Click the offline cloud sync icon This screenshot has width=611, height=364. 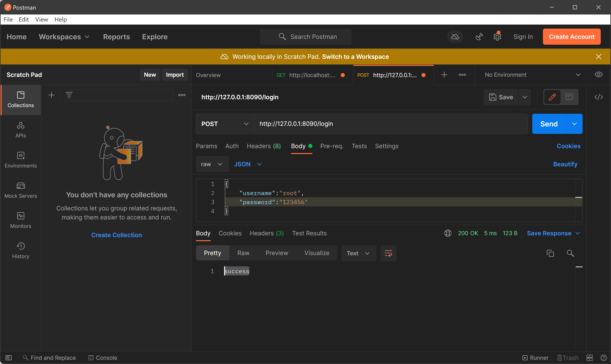tap(455, 37)
